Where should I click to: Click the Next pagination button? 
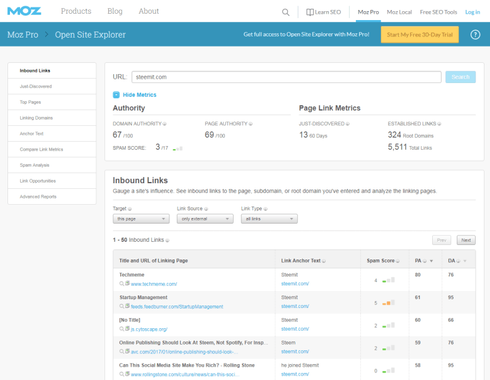pyautogui.click(x=466, y=240)
